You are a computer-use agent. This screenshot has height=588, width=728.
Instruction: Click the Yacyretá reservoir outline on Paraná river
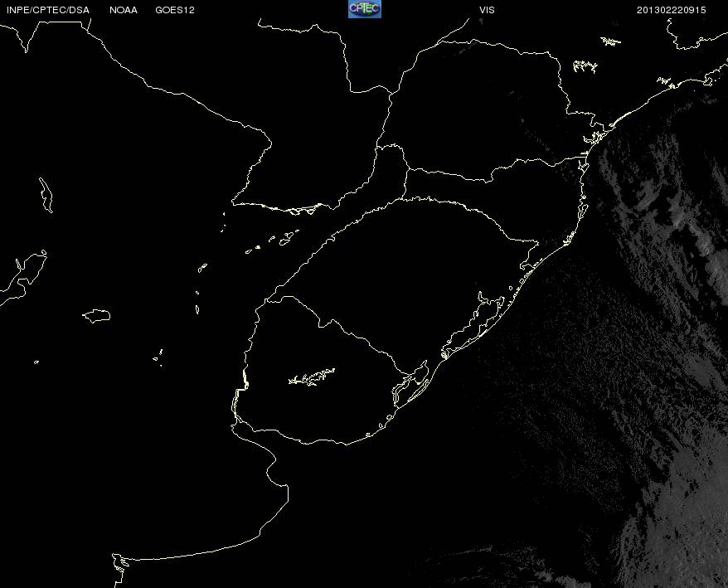coord(305,208)
